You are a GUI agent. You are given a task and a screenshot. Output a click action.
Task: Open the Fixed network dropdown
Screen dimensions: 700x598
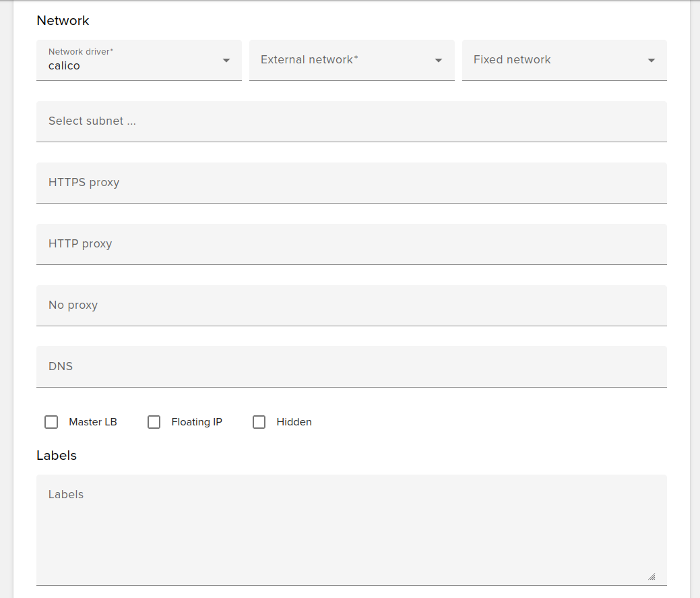564,60
